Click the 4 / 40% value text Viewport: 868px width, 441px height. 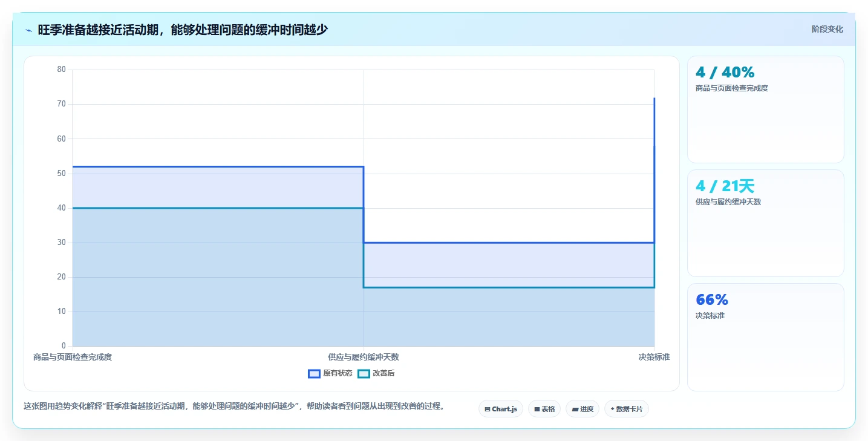click(x=725, y=73)
